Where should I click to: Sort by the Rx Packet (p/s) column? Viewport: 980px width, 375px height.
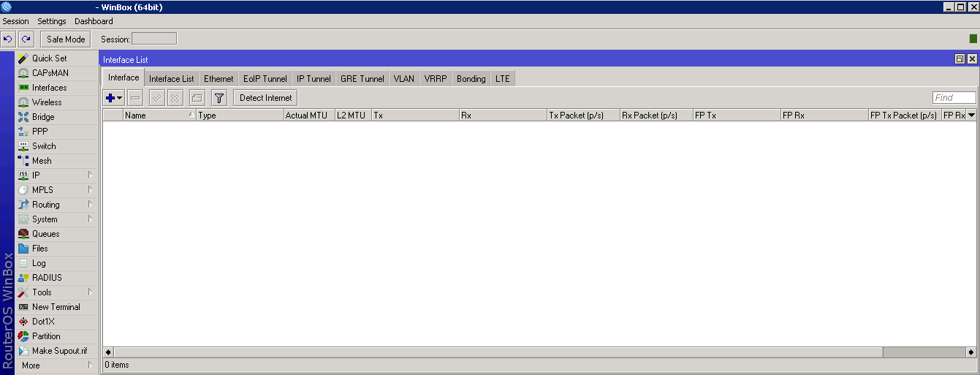(x=657, y=115)
